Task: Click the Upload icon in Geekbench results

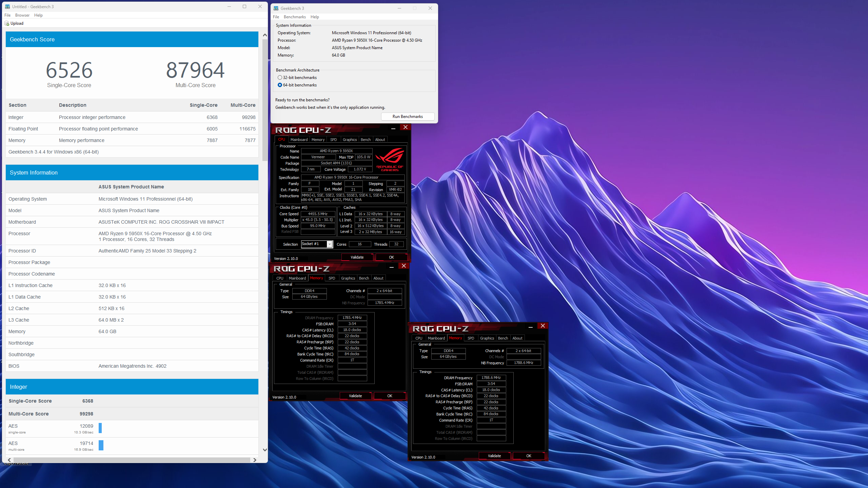Action: click(x=7, y=23)
